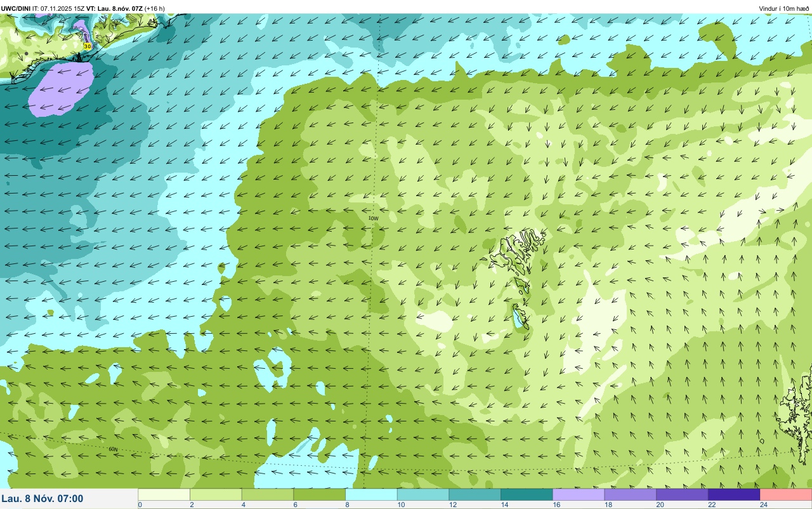
Task: Click the 18–20 purple legend swatch
Action: click(x=631, y=494)
